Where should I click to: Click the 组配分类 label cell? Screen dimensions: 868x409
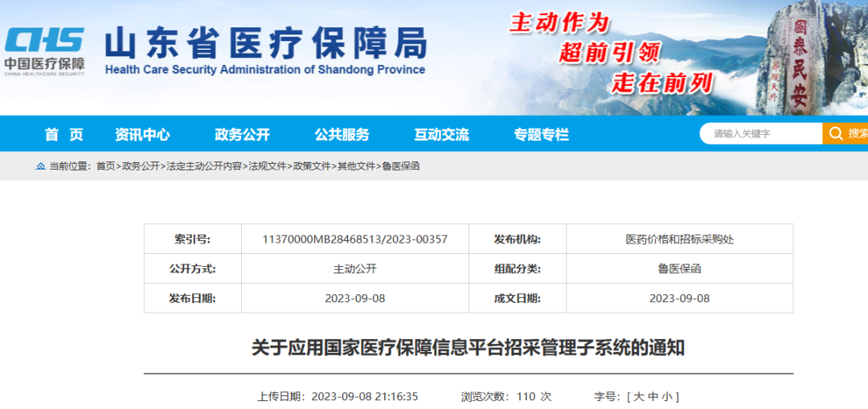pyautogui.click(x=518, y=269)
